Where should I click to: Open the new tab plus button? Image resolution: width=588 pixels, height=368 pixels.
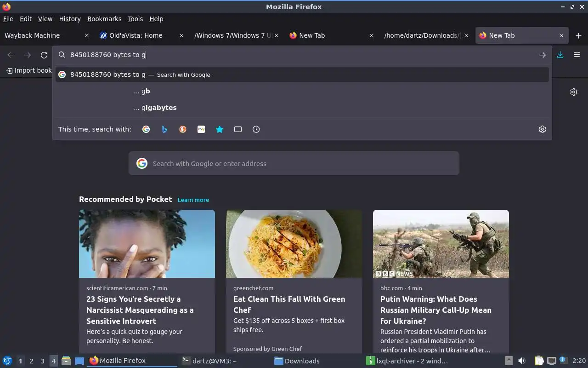578,35
